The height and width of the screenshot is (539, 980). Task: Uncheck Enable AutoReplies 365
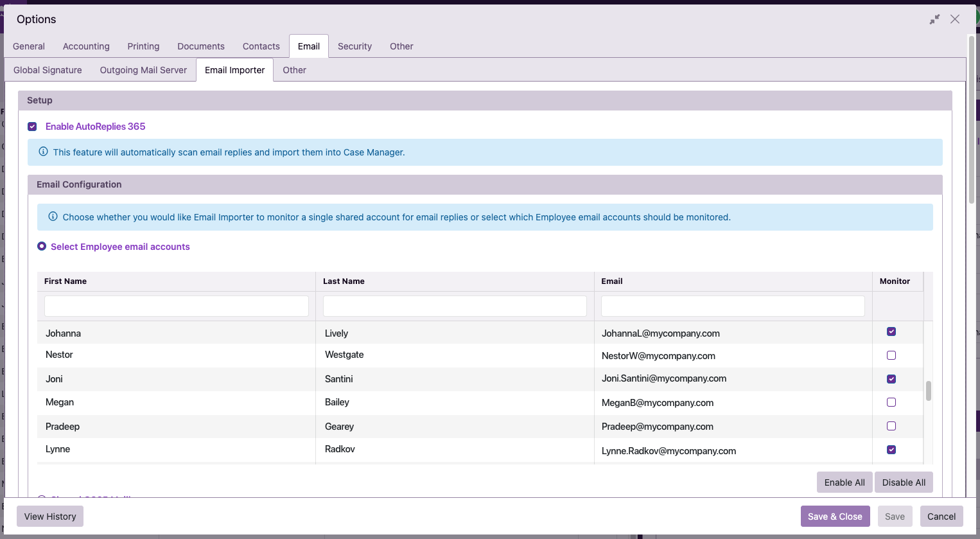[32, 126]
